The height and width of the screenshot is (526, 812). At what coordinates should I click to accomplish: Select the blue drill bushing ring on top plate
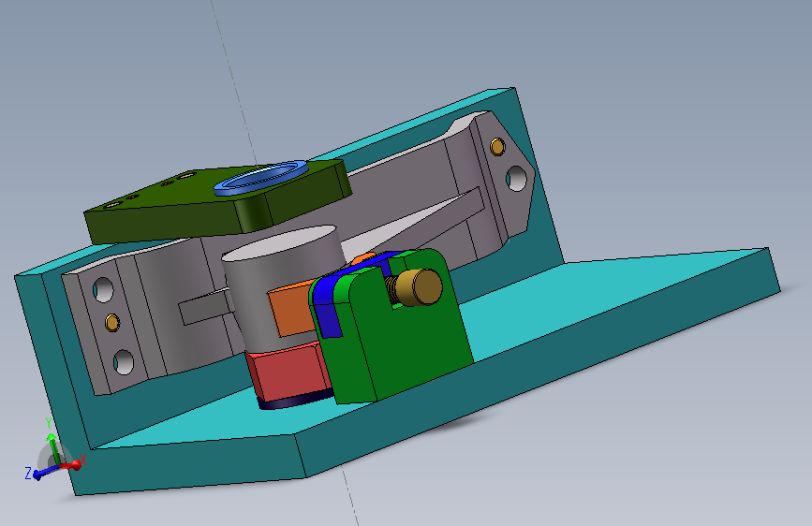tap(261, 177)
